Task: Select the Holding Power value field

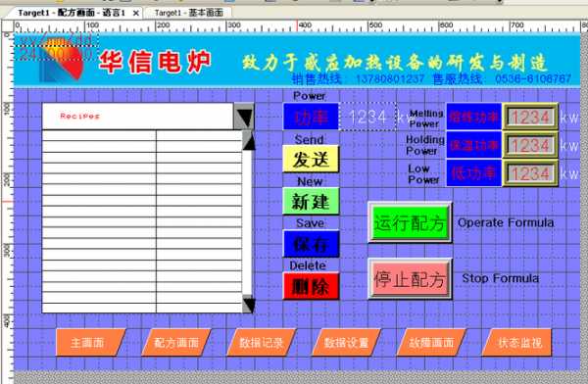Action: click(x=530, y=146)
